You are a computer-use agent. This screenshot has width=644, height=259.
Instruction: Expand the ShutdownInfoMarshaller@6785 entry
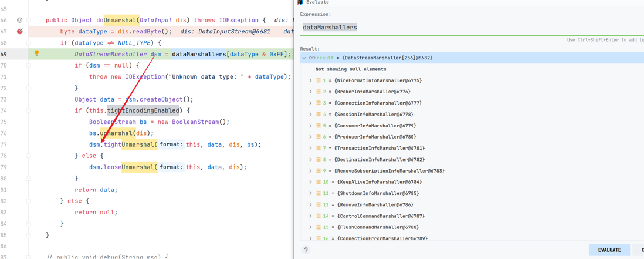pos(311,193)
